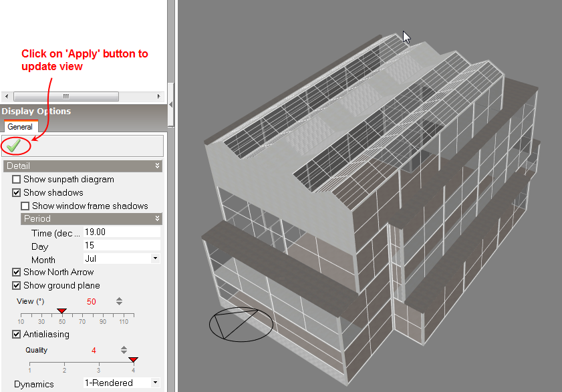Click the right arrow of horizontal scrollbar
This screenshot has width=562, height=392.
pos(158,96)
